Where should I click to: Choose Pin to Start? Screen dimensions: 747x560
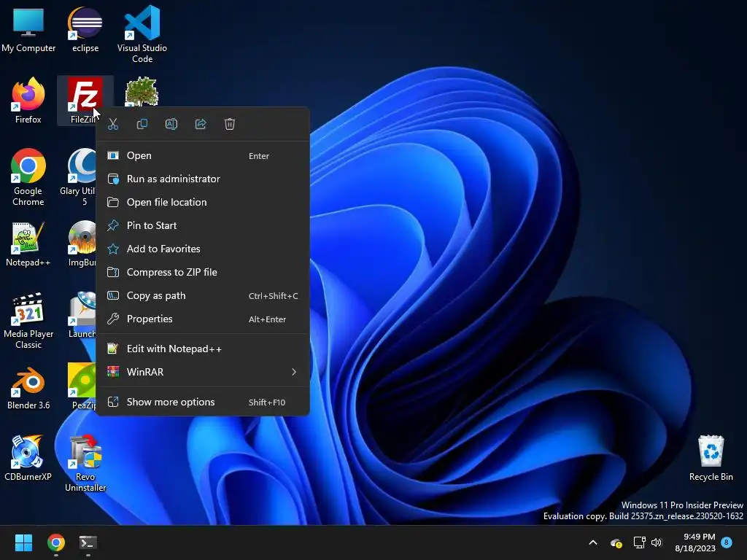click(x=203, y=226)
